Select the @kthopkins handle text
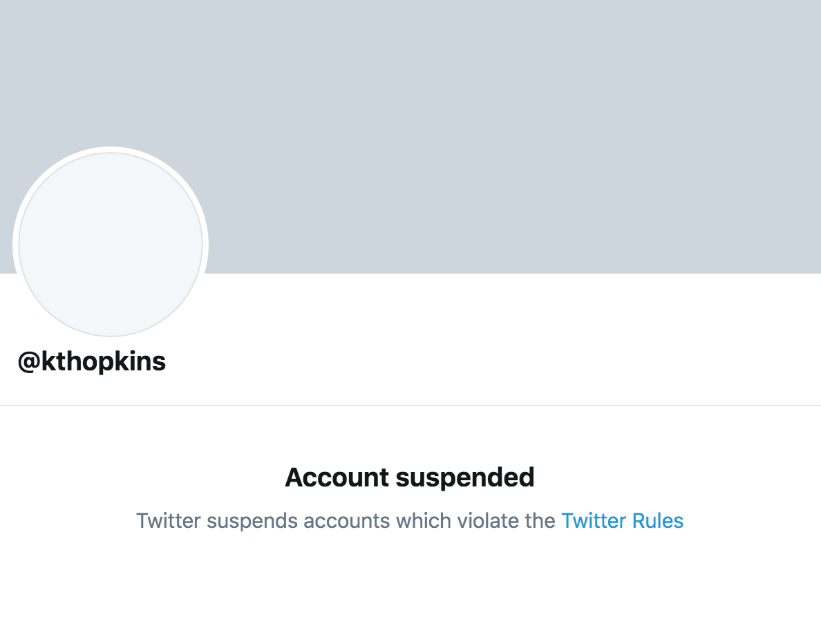Image resolution: width=821 pixels, height=644 pixels. pos(92,362)
